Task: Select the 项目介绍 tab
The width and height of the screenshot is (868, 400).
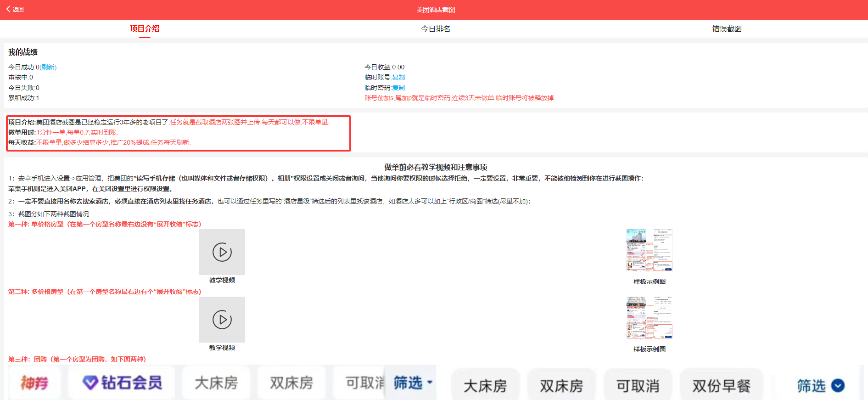Action: tap(145, 29)
